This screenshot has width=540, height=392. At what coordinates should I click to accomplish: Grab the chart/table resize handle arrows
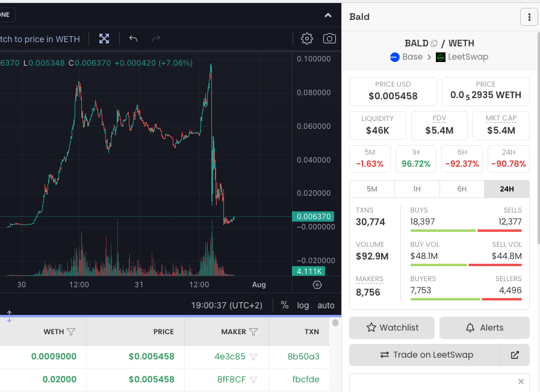9,316
